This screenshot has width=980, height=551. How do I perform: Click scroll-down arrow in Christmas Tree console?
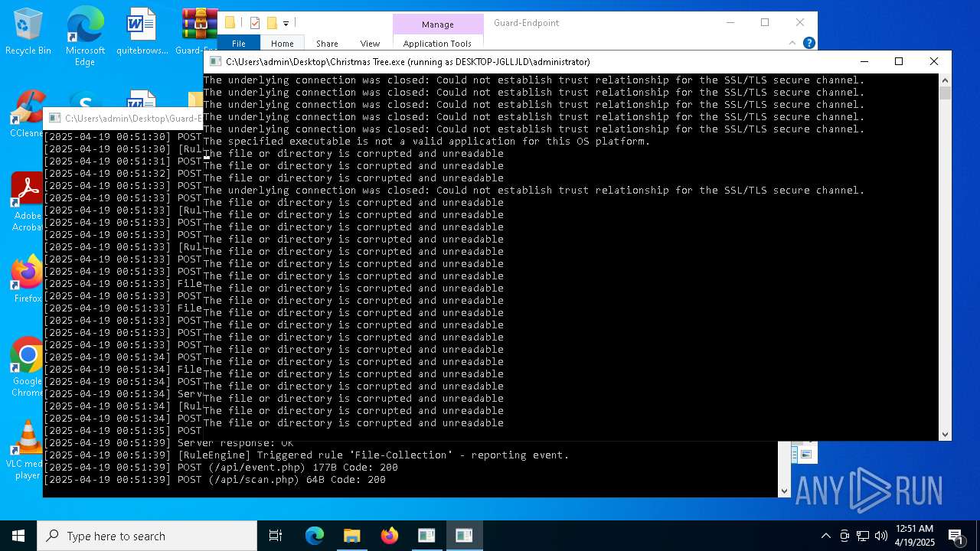[x=945, y=434]
